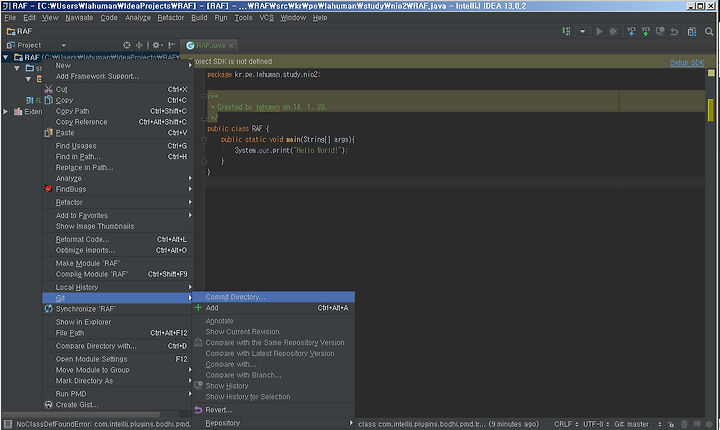The height and width of the screenshot is (430, 720).
Task: Click the Setup SDK link
Action: pyautogui.click(x=687, y=62)
